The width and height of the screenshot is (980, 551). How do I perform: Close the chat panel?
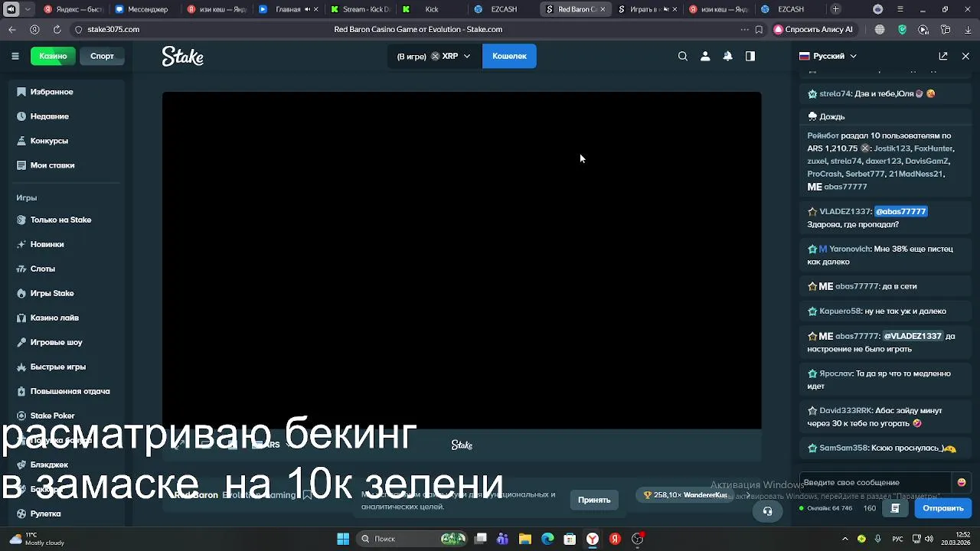point(965,56)
